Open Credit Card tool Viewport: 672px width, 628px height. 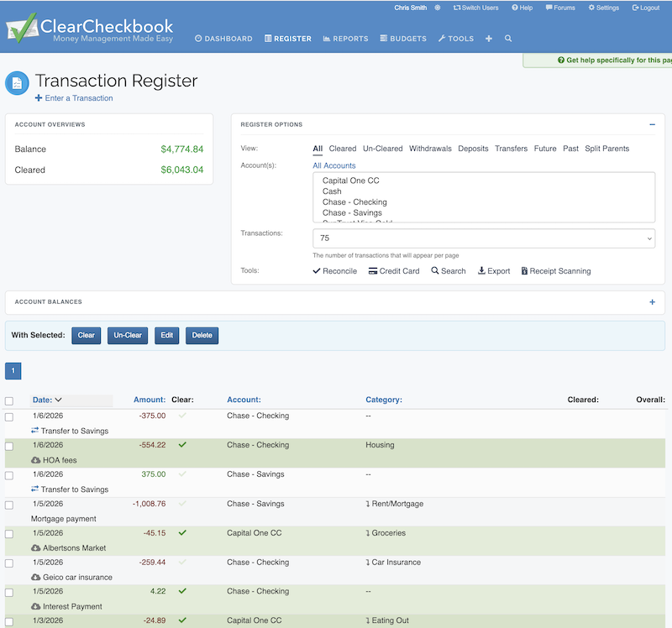click(394, 270)
